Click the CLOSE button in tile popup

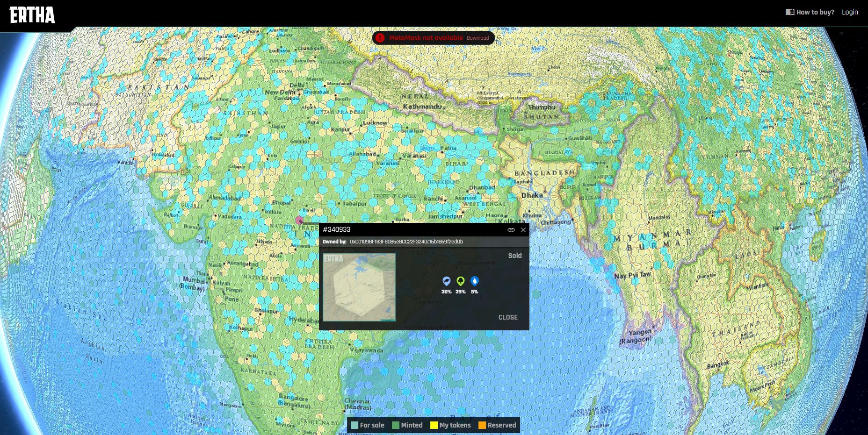click(508, 317)
